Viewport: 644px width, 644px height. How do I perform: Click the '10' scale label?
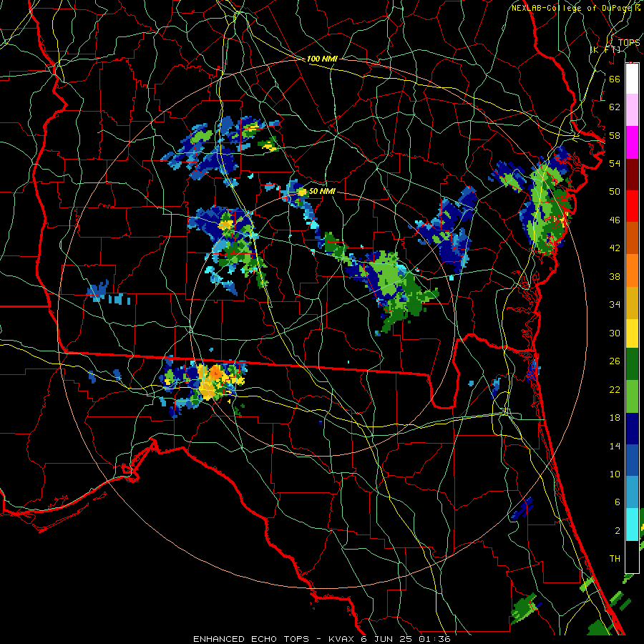tap(615, 474)
